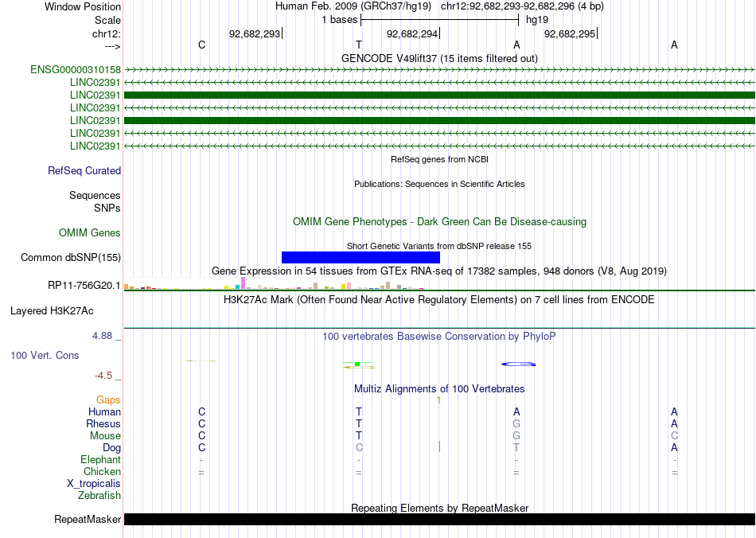The image size is (756, 538).
Task: Click the Window Position label
Action: pyautogui.click(x=83, y=6)
